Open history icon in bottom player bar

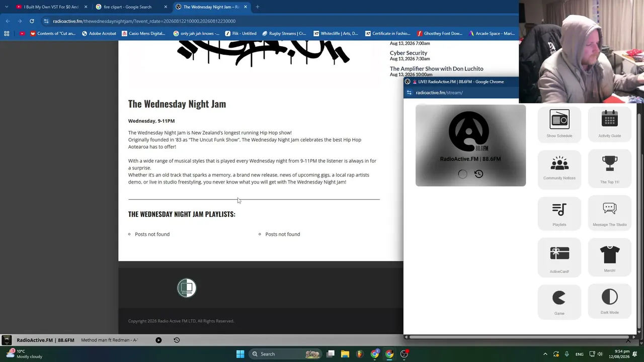(177, 340)
